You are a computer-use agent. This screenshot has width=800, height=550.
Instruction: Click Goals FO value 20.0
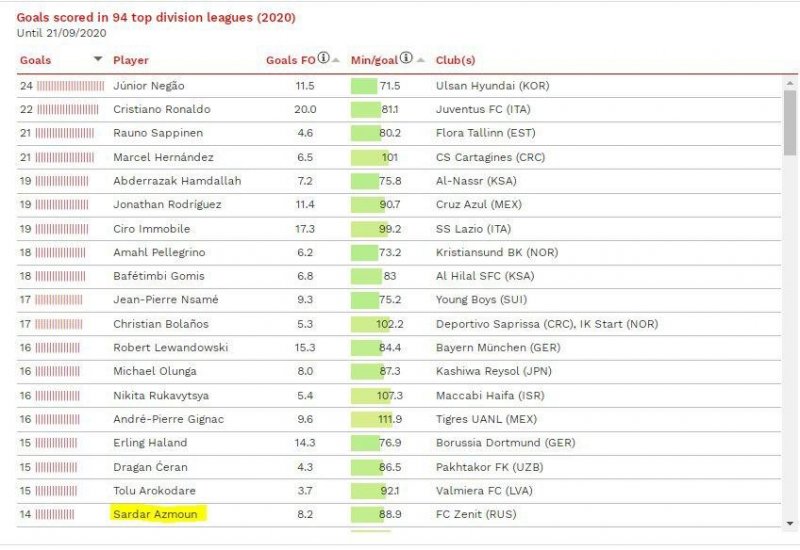[305, 109]
